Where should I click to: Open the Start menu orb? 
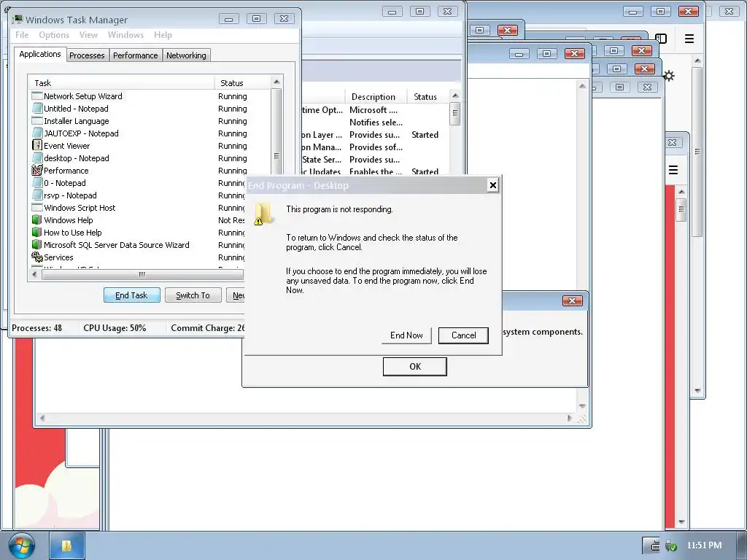coord(22,545)
